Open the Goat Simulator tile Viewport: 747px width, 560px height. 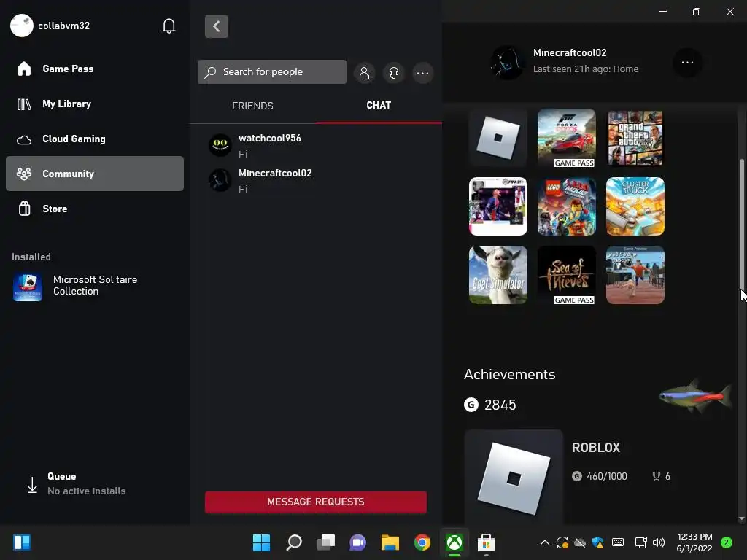(x=498, y=275)
